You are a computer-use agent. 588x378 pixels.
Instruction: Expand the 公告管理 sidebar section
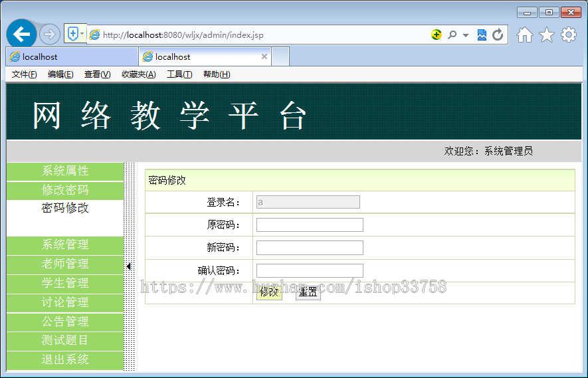(65, 322)
